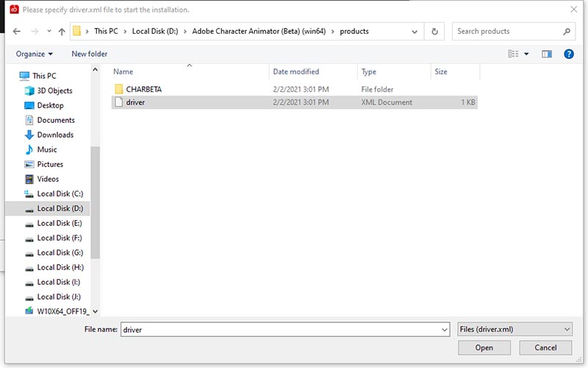Close the driver.xml dialog window

point(574,10)
